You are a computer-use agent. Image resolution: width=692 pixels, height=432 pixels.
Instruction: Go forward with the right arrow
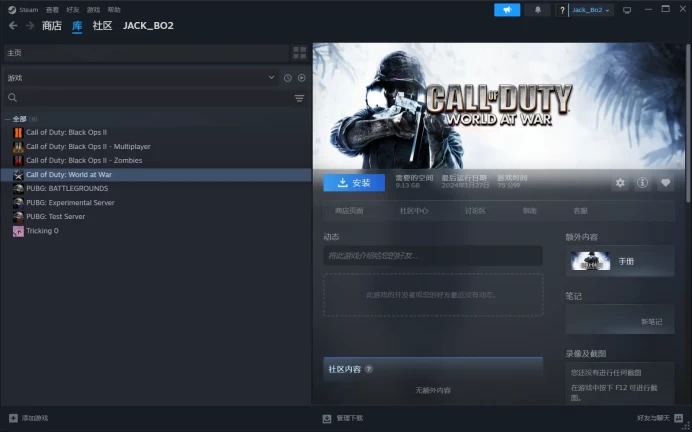(x=30, y=26)
